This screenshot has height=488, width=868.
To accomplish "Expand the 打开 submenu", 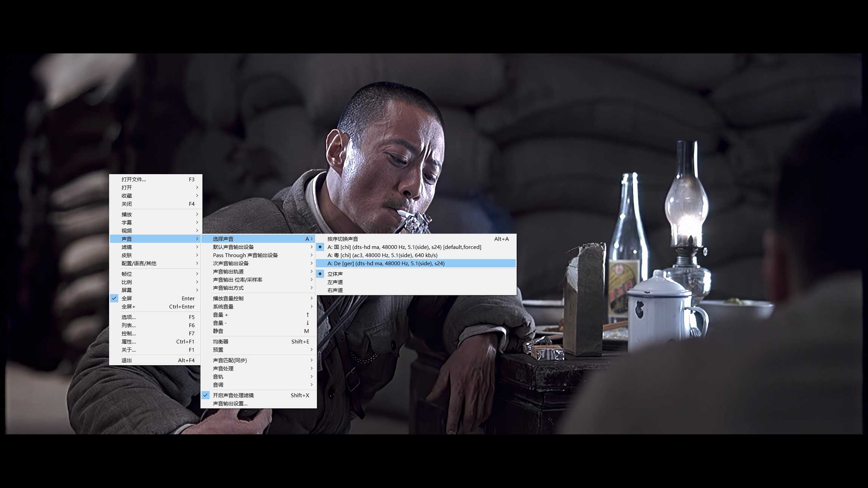I will 155,187.
